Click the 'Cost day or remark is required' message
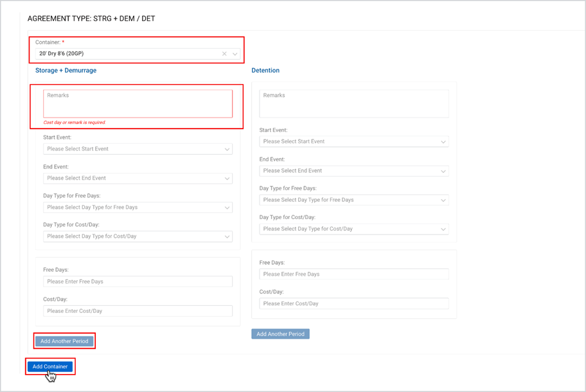Viewport: 586px width, 392px height. 75,122
